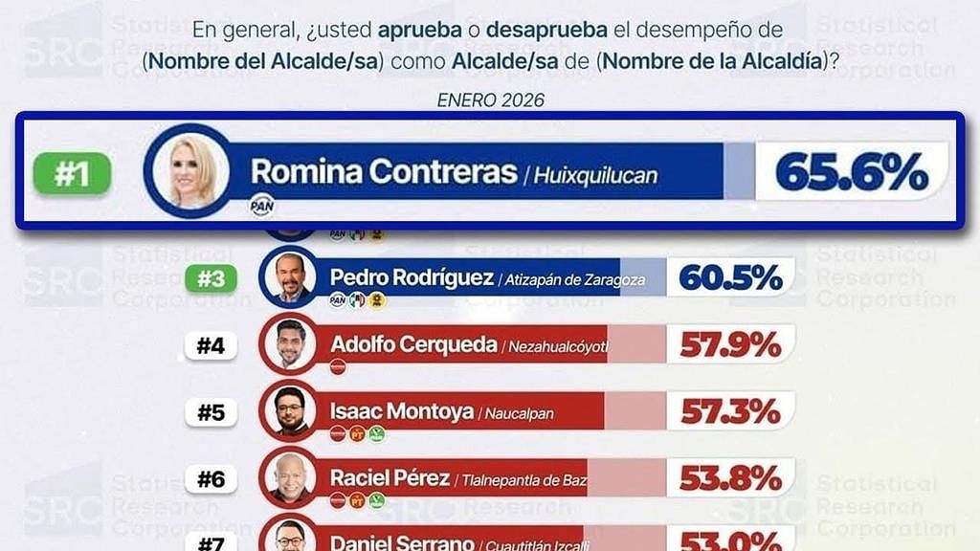Click Pedro Rodríguez's profile photo

(x=288, y=278)
